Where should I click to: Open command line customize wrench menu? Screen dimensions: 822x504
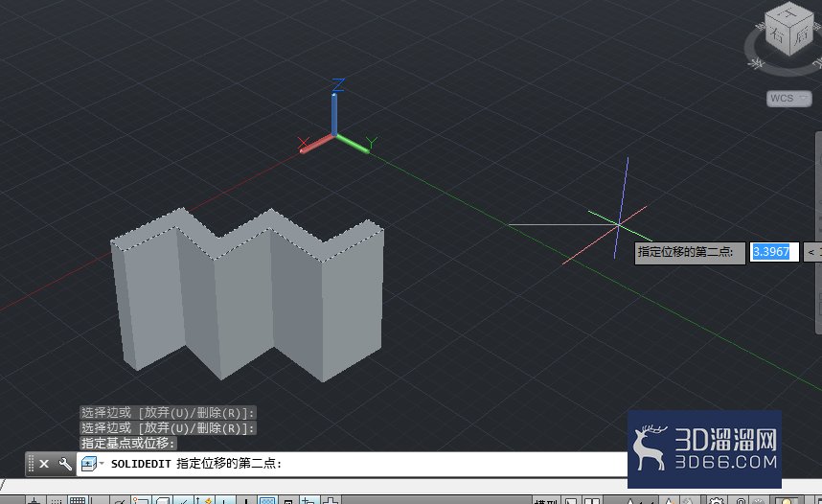coord(65,464)
